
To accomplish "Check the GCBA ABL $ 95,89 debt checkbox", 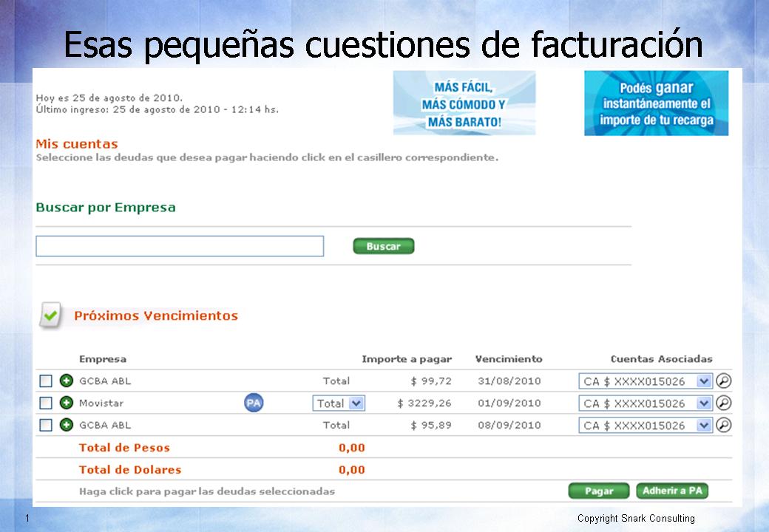I will (x=46, y=425).
